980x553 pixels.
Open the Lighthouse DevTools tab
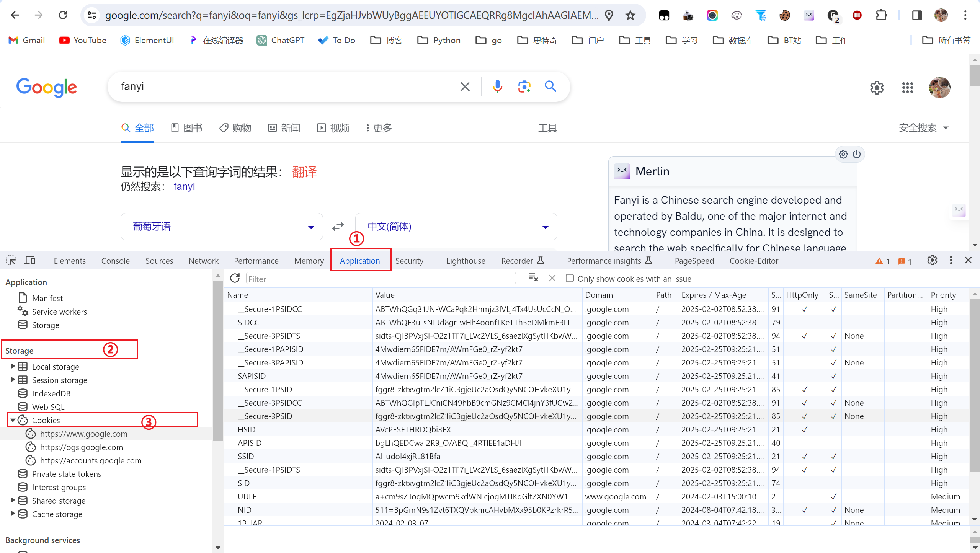click(465, 261)
